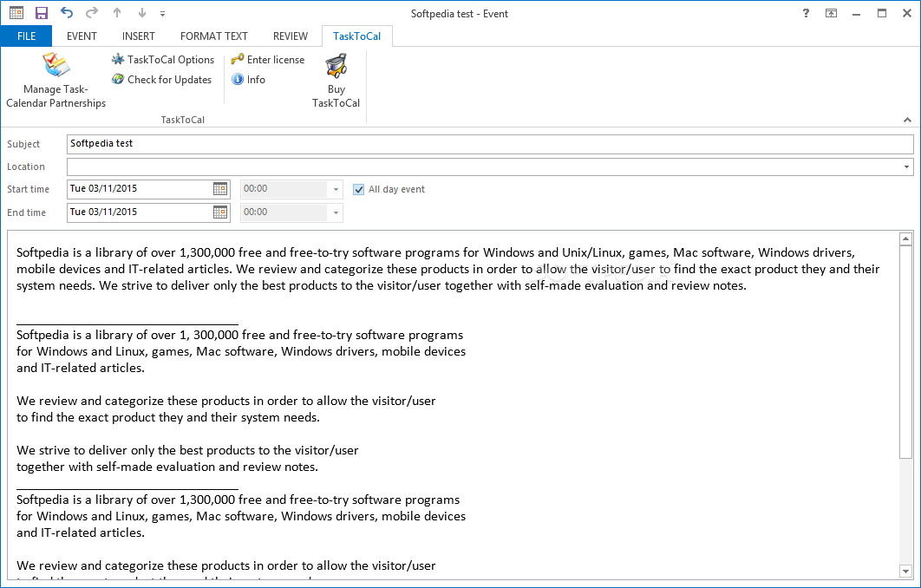Click the 'Subject' label
The width and height of the screenshot is (921, 588).
pyautogui.click(x=23, y=144)
